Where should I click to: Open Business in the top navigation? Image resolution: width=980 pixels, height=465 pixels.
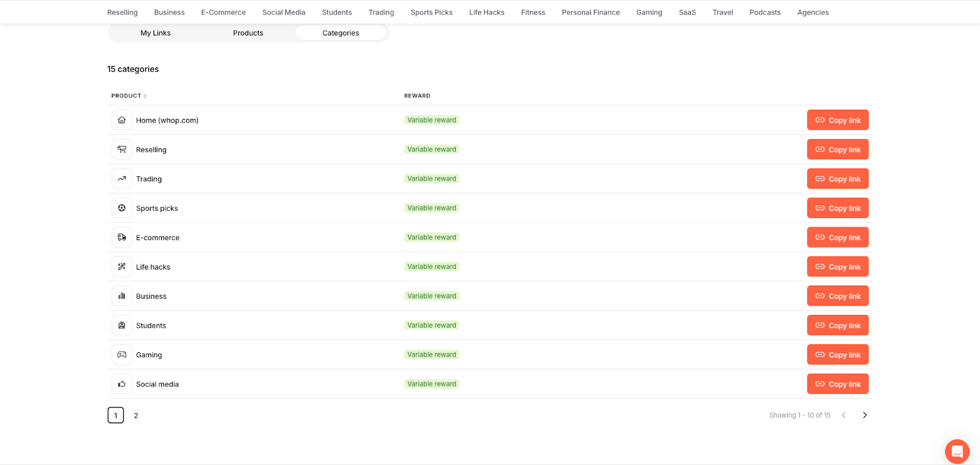[170, 12]
